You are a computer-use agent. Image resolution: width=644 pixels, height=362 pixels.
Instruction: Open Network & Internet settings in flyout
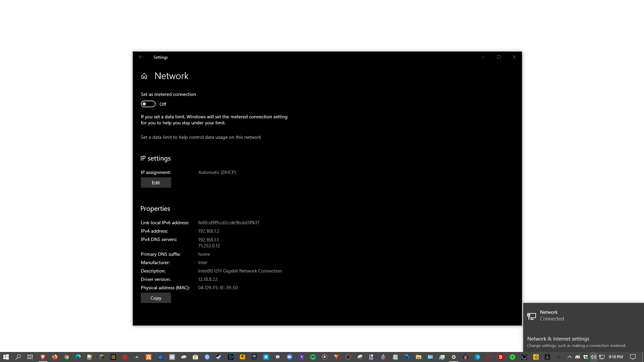click(x=558, y=339)
